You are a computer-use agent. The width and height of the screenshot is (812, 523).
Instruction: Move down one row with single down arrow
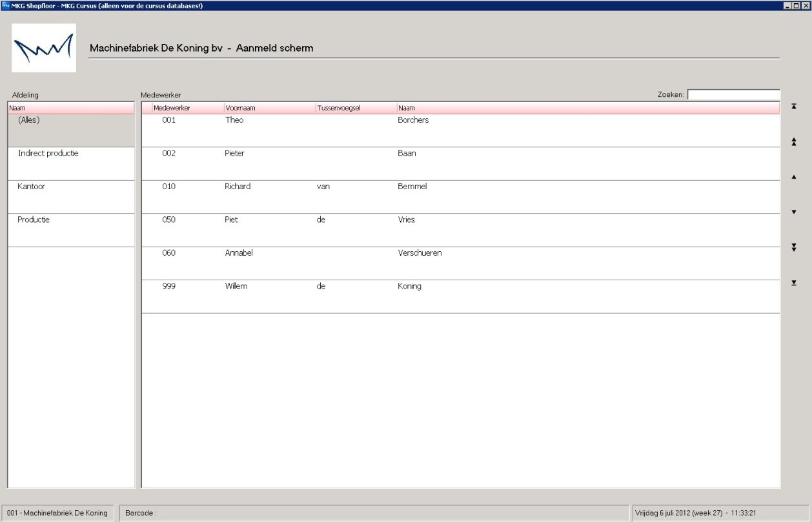pyautogui.click(x=794, y=212)
